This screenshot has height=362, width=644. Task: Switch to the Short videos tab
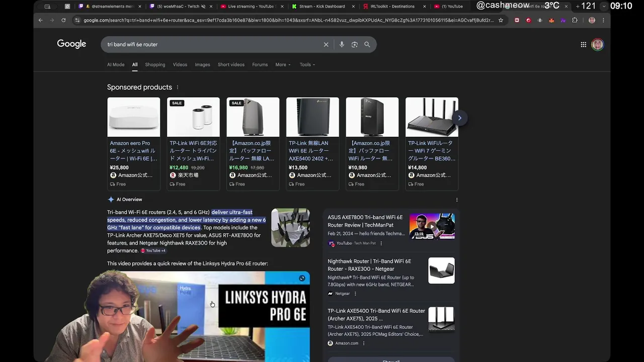[x=231, y=64]
